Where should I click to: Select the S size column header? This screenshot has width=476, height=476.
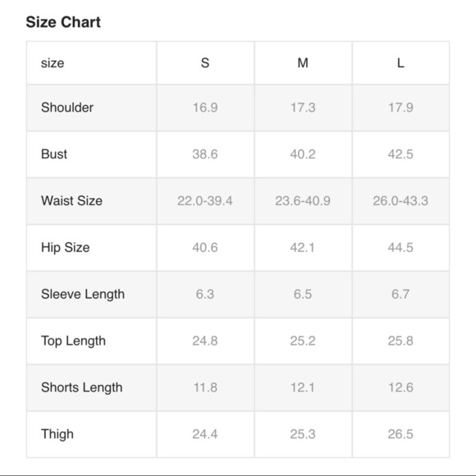point(205,63)
